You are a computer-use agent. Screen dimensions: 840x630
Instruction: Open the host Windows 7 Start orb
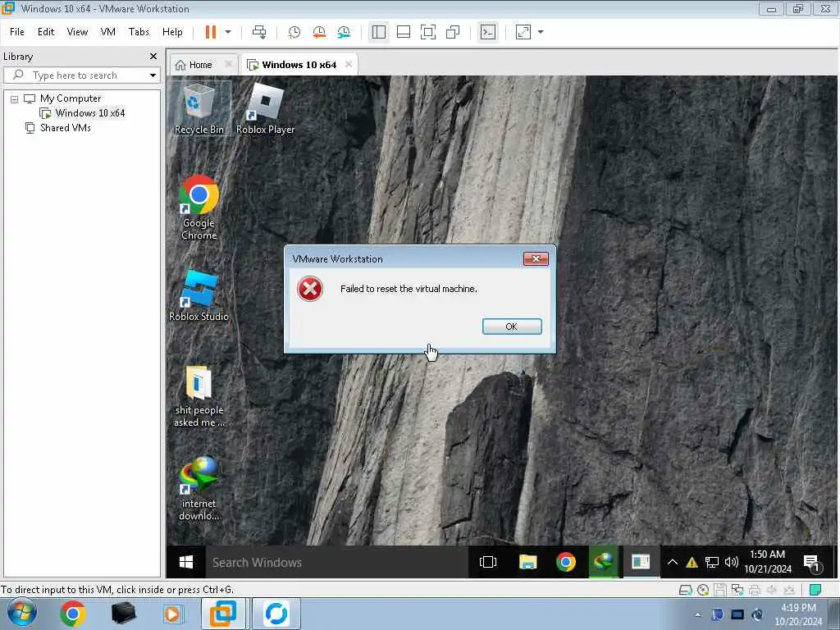point(21,614)
